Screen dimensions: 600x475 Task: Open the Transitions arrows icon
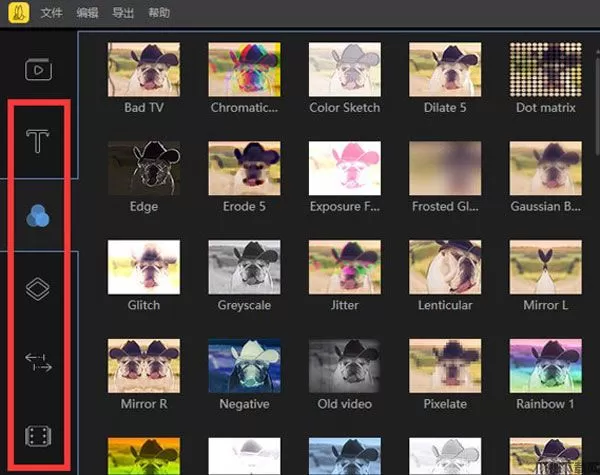38,363
